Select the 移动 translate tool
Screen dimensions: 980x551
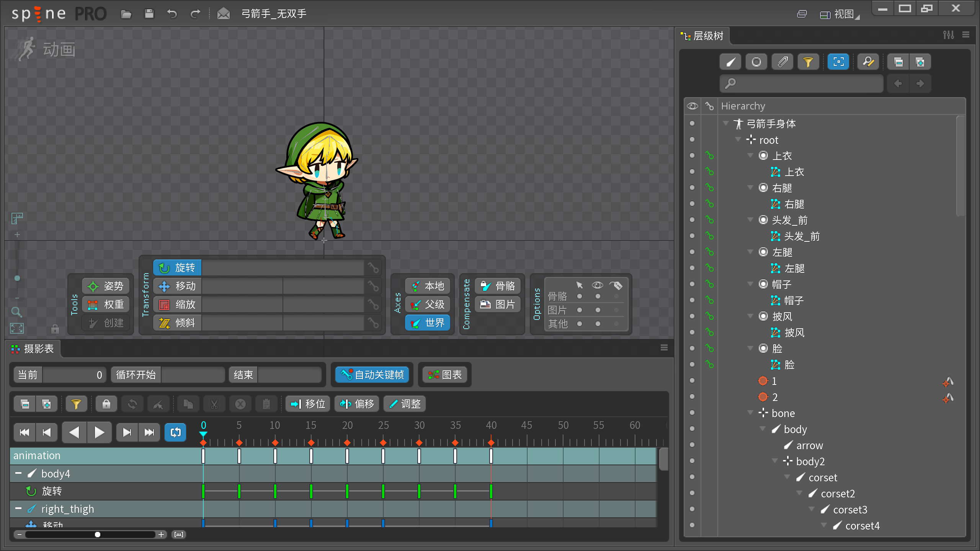(x=178, y=286)
